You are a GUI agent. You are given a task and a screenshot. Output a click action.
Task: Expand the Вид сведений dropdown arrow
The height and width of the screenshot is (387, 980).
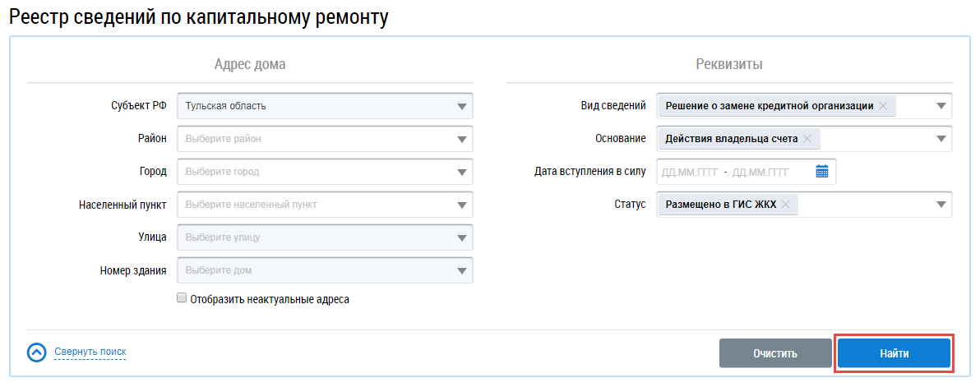[x=941, y=106]
